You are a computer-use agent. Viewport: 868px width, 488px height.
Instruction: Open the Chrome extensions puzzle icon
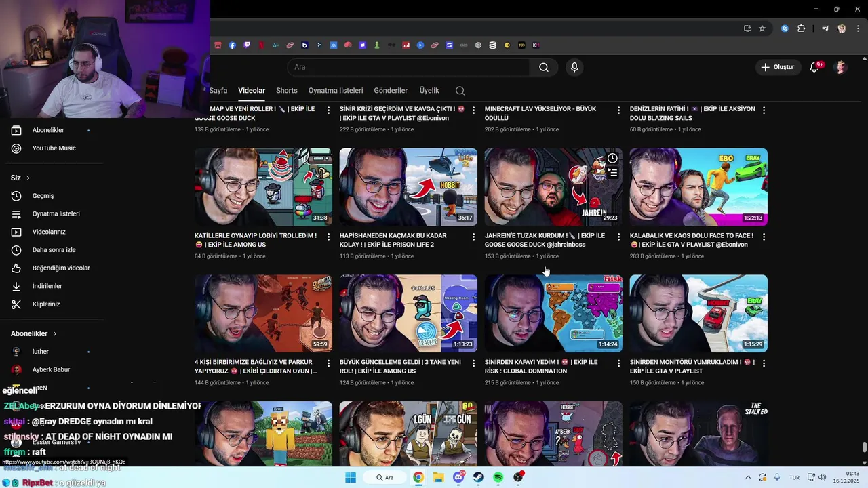click(x=801, y=28)
